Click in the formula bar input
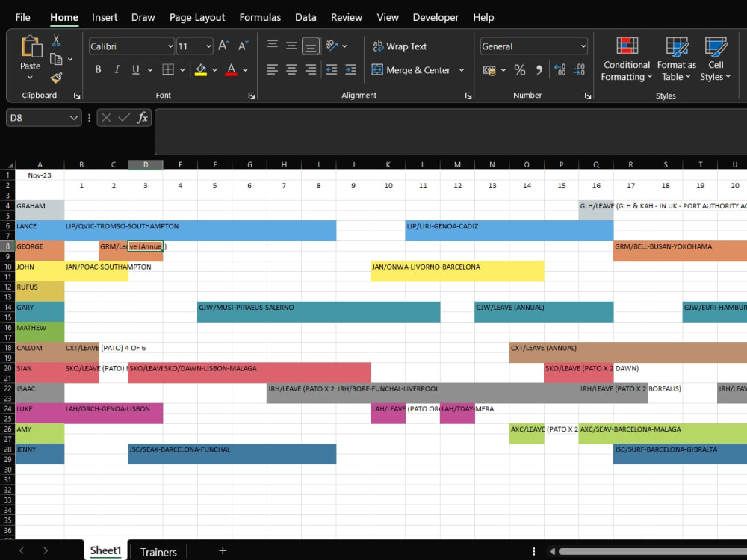Viewport: 747px width, 560px height. 450,131
